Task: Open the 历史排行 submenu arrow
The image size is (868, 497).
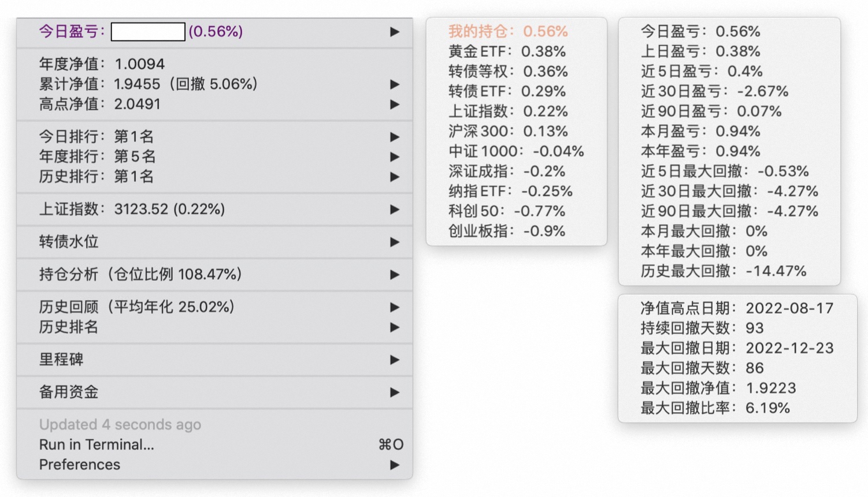Action: 395,177
